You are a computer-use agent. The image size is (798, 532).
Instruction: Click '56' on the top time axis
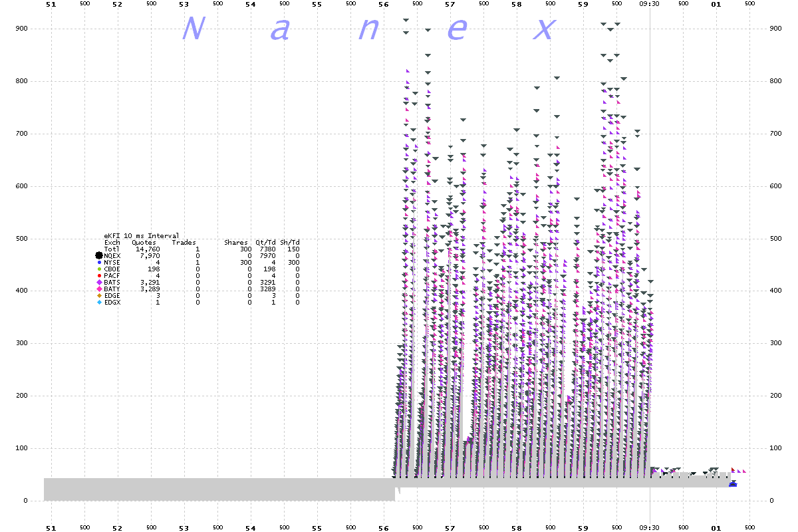click(x=384, y=4)
